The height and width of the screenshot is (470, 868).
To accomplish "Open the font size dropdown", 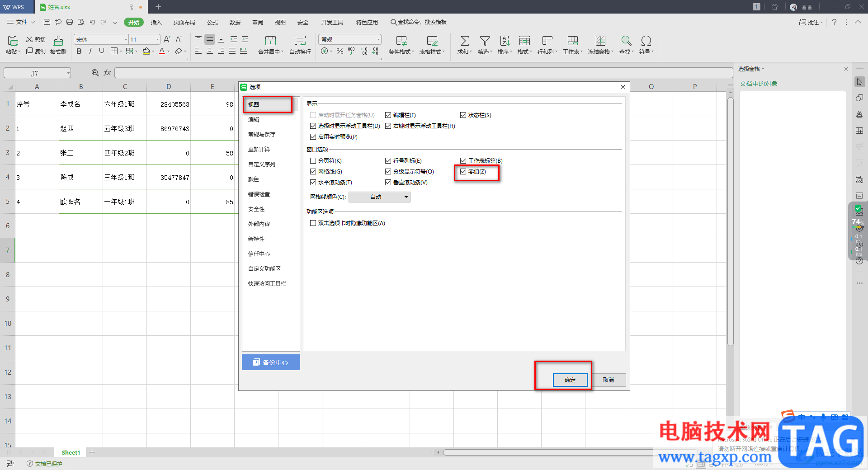I will [x=157, y=40].
